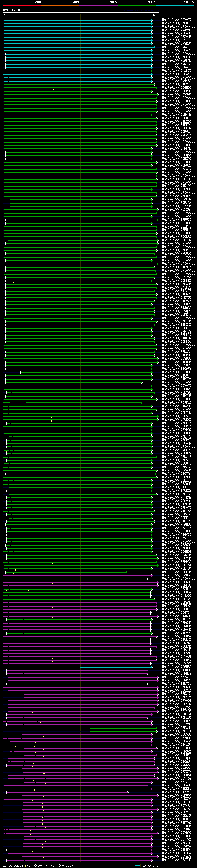Click the short green alignment bar for UniRef100_A7PSM1

pyautogui.click(x=124, y=728)
